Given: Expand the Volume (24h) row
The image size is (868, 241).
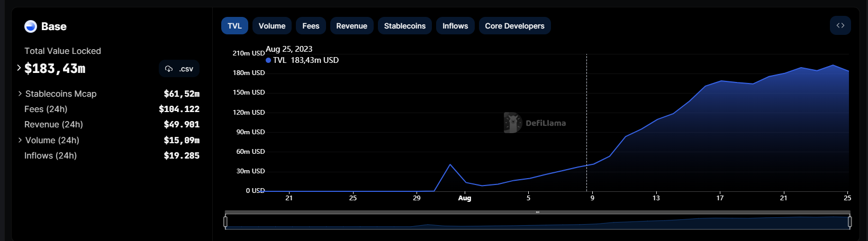Looking at the screenshot, I should 20,140.
